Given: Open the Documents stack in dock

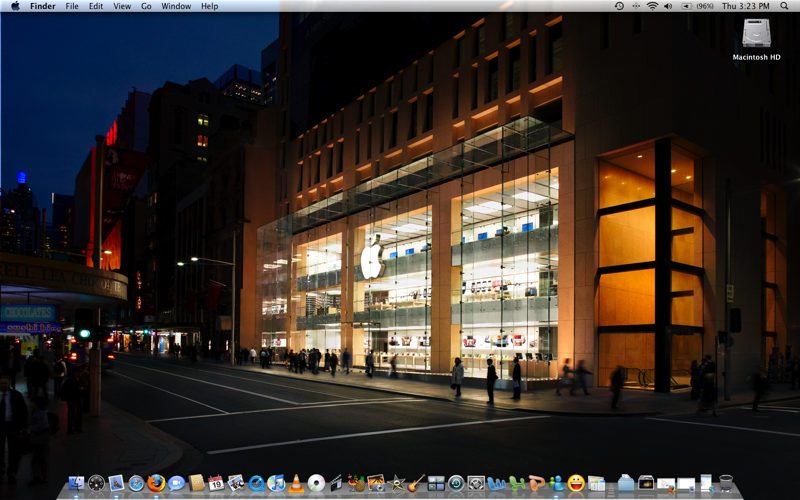Looking at the screenshot, I should 596,484.
